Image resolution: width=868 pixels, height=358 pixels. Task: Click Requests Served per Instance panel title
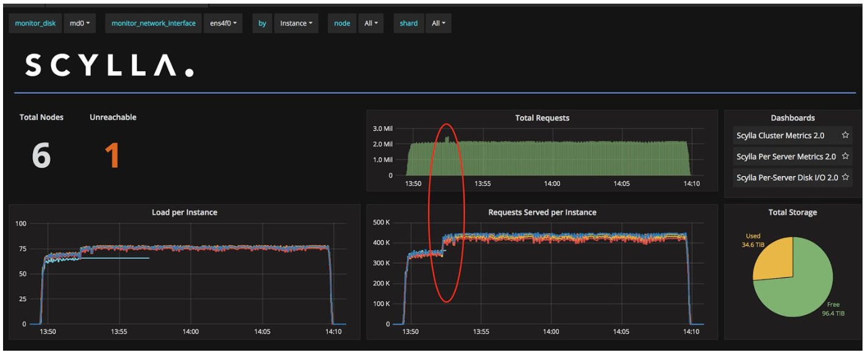pyautogui.click(x=542, y=212)
